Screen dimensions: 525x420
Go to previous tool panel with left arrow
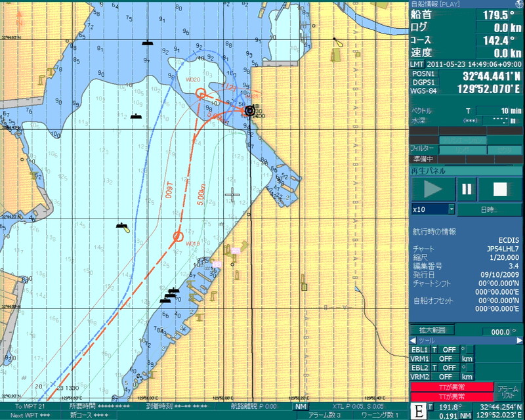pos(413,341)
